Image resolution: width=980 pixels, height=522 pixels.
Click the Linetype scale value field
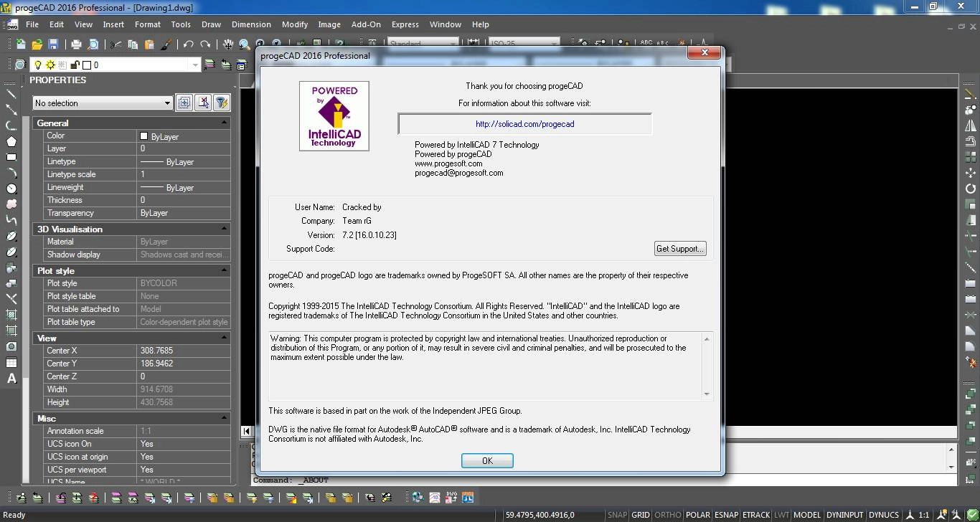pos(184,174)
